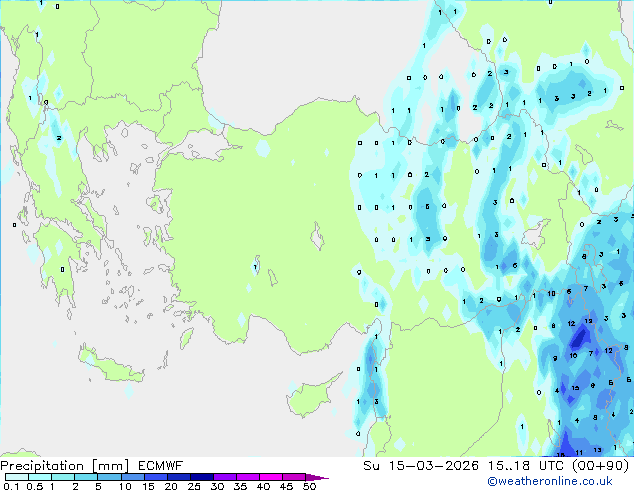Click the '0.1' legend value
Screen dimensions: 634x490
[11, 486]
